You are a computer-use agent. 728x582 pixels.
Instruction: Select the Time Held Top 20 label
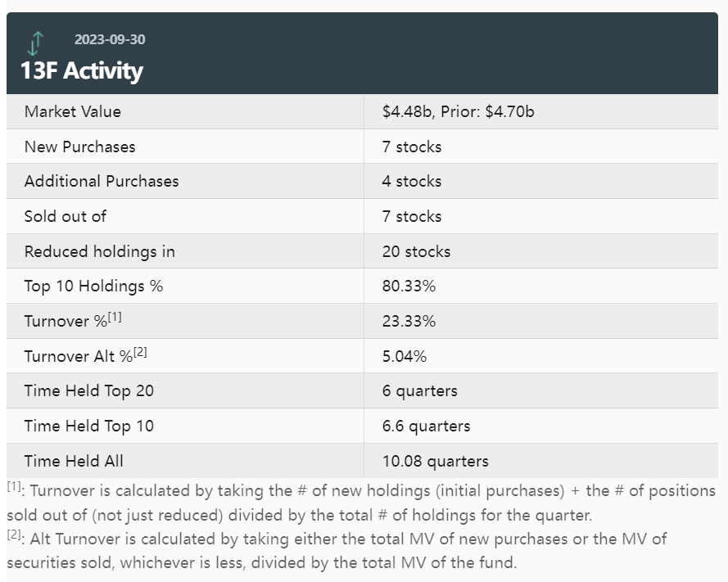coord(89,390)
